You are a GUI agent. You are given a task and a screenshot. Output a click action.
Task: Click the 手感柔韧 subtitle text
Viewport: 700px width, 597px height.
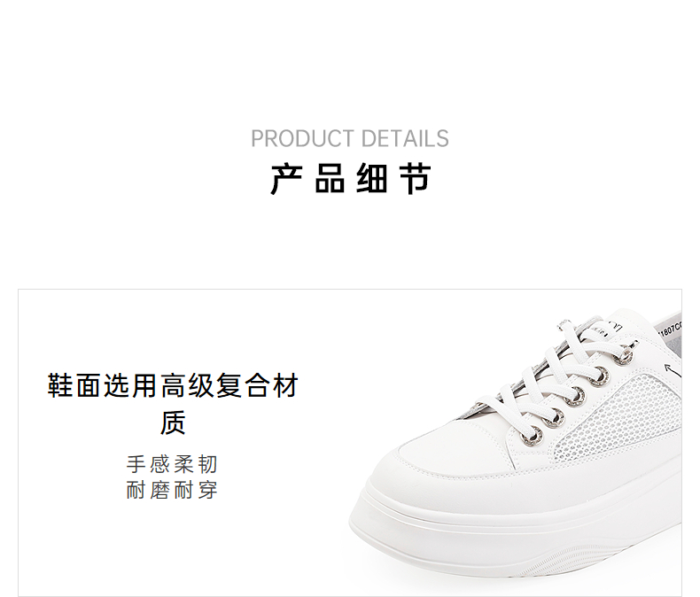point(172,464)
